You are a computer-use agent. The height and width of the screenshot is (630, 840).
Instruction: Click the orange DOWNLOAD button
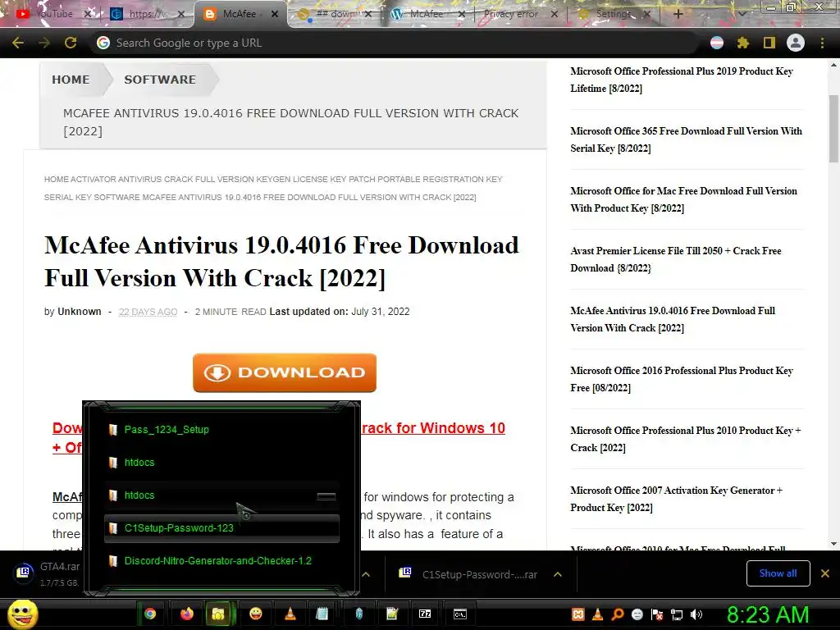(x=285, y=372)
